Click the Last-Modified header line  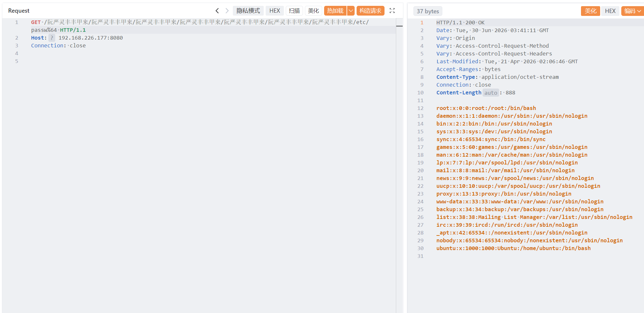[x=507, y=62]
